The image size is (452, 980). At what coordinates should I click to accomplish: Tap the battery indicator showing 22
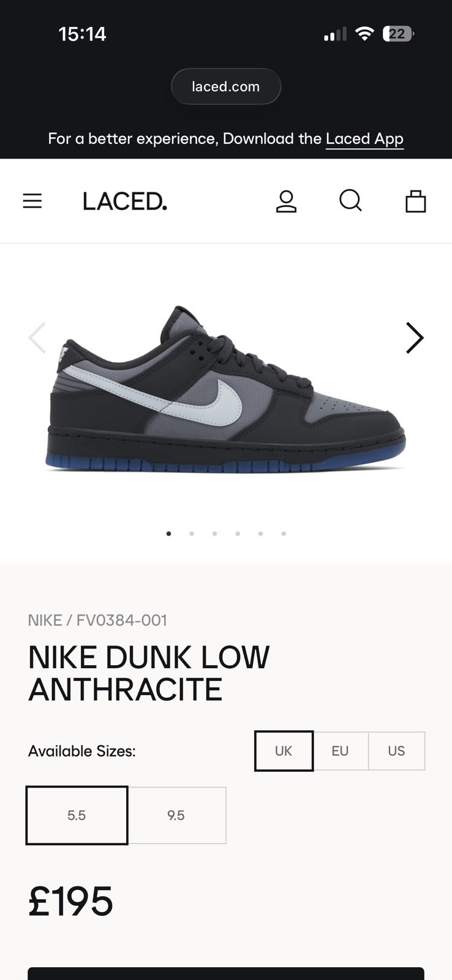click(x=398, y=34)
